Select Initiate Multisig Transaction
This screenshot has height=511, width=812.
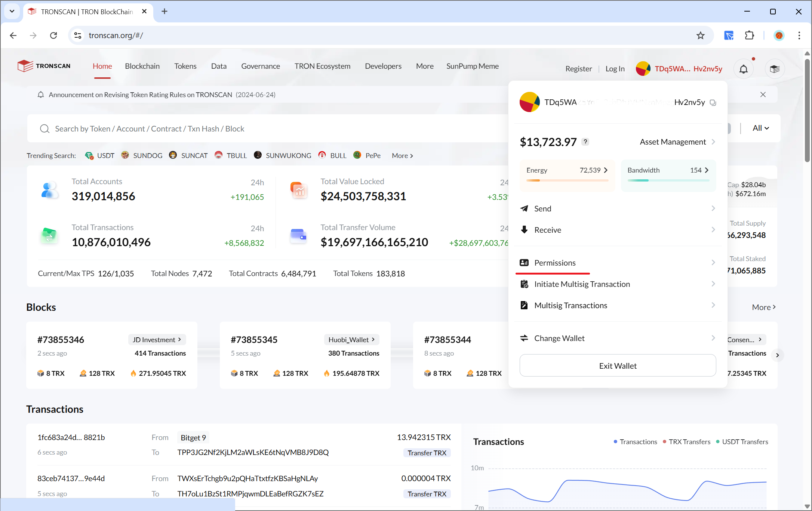(x=618, y=284)
